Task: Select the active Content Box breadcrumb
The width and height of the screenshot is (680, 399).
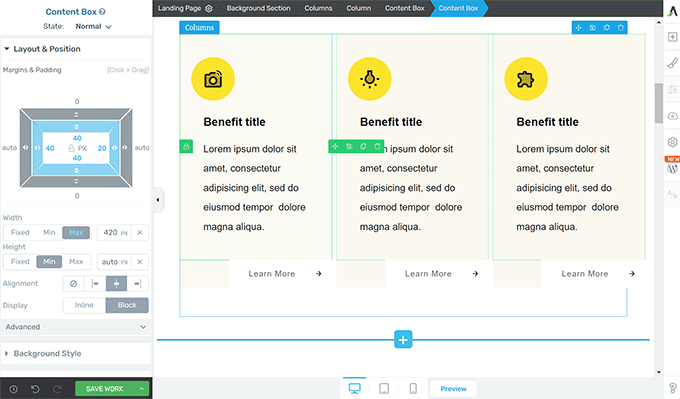Action: coord(458,8)
